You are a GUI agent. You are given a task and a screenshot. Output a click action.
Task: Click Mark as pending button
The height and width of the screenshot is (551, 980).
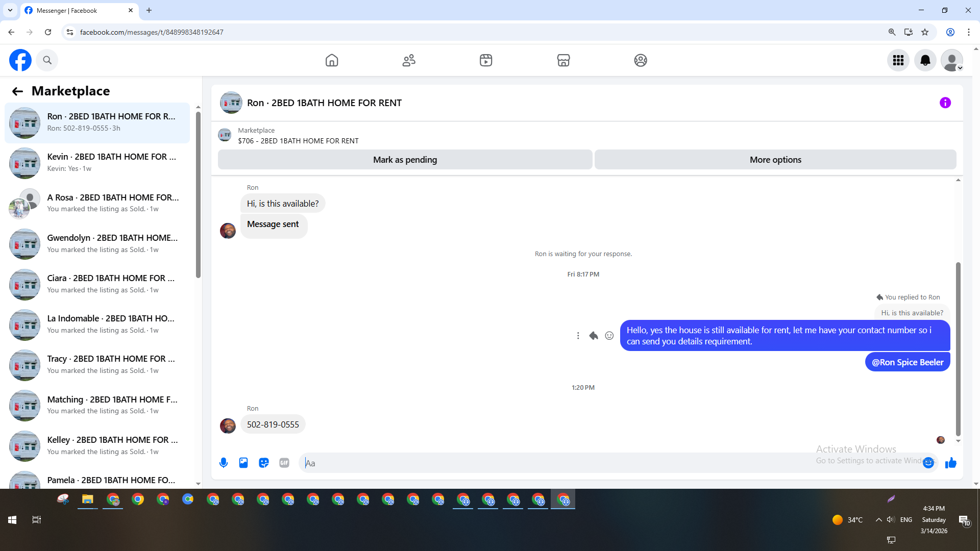click(405, 160)
